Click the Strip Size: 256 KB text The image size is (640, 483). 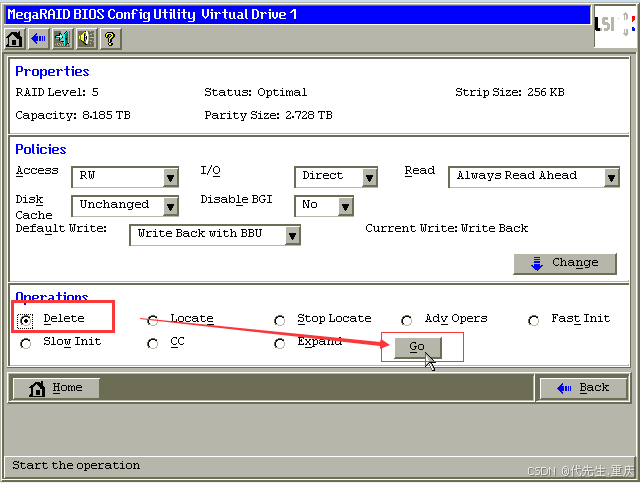pyautogui.click(x=510, y=92)
